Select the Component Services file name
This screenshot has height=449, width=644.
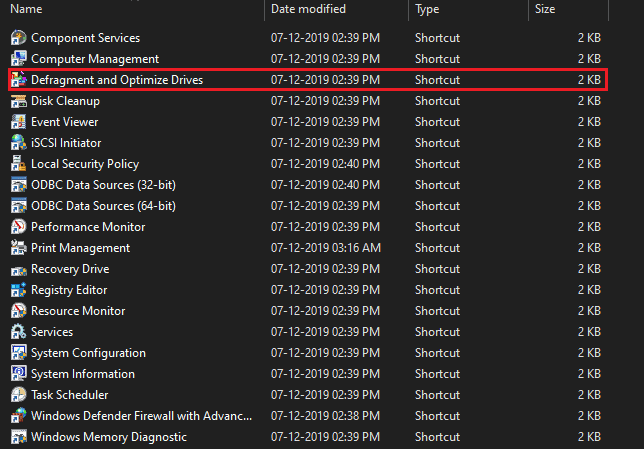tap(85, 38)
